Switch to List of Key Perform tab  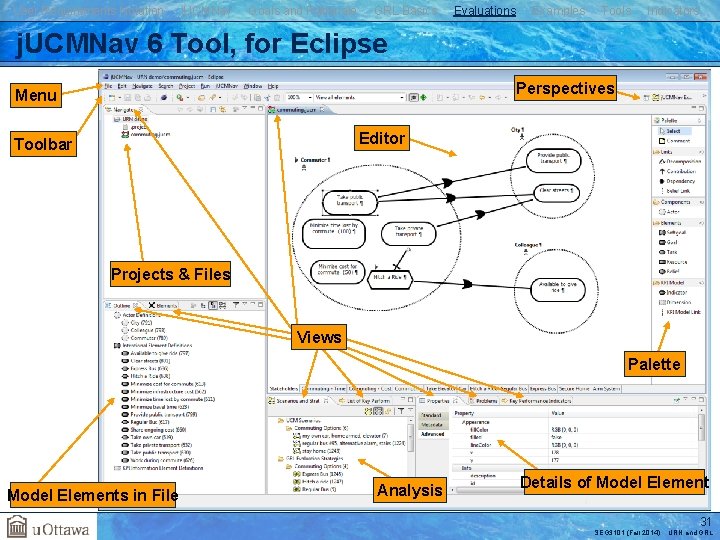coord(365,401)
